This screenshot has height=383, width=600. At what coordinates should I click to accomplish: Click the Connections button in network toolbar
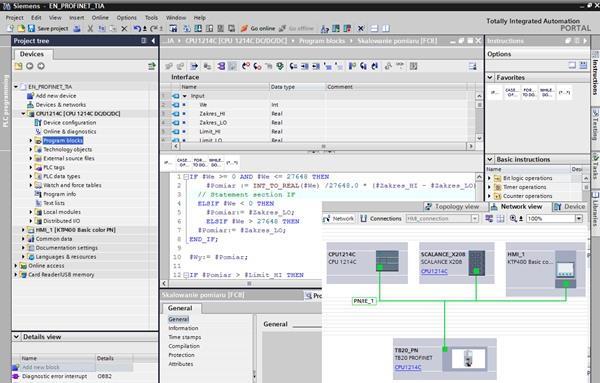click(x=381, y=218)
